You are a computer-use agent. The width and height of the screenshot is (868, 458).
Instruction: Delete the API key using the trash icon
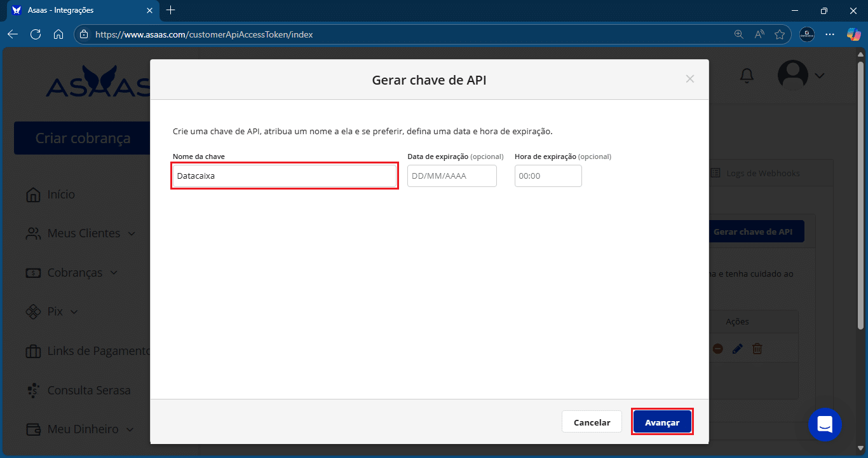[x=757, y=348]
